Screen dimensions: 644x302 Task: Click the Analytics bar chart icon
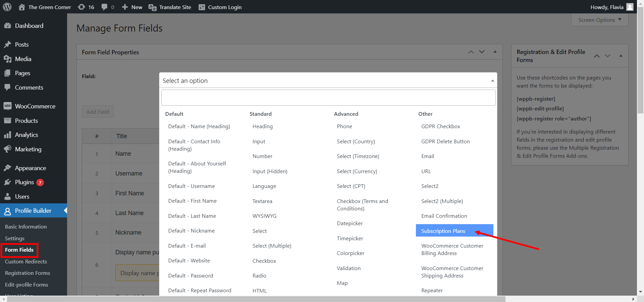[x=7, y=135]
